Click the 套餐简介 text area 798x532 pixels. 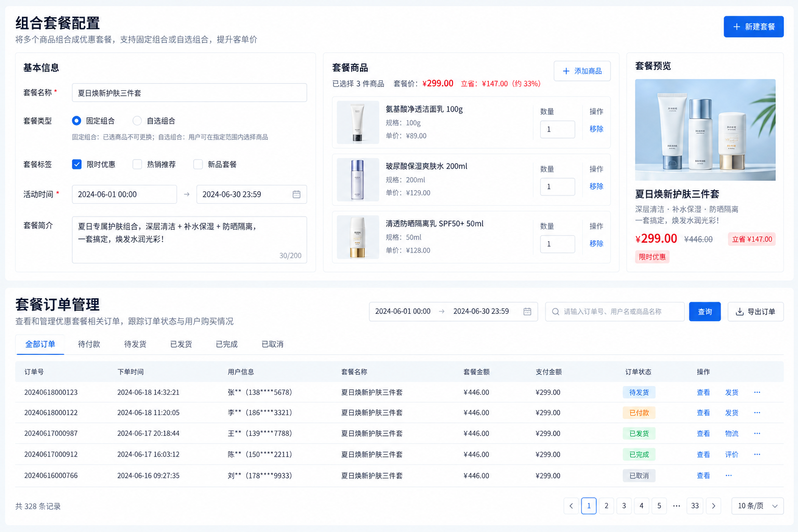tap(189, 240)
